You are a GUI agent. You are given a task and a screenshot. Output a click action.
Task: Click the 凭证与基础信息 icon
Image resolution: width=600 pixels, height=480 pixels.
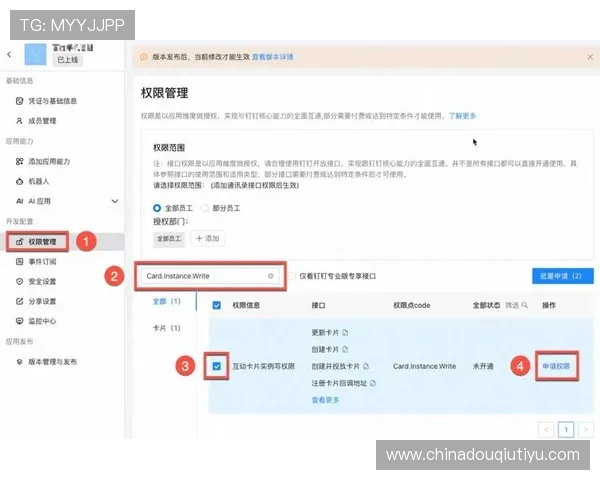20,101
